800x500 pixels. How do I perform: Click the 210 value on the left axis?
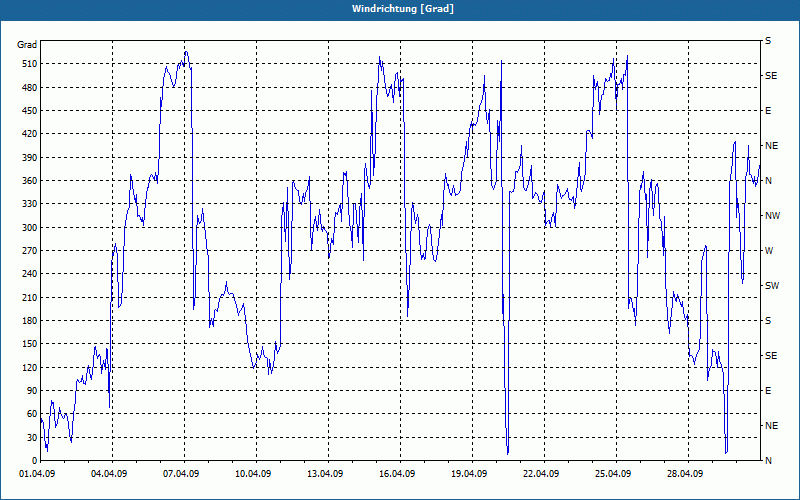click(30, 297)
